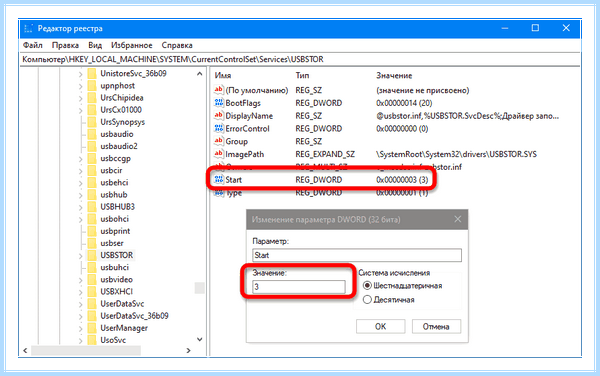Confirm the dialog with OK
600x376 pixels.
tap(380, 326)
